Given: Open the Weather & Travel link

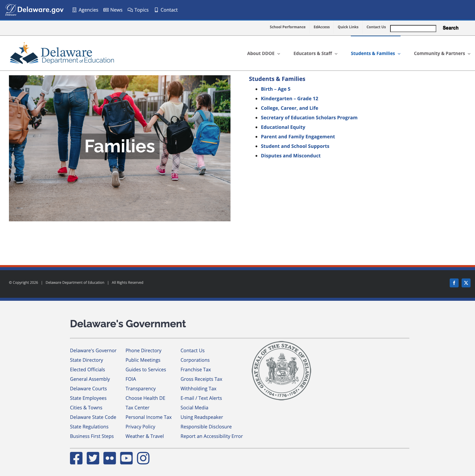Looking at the screenshot, I should [145, 436].
